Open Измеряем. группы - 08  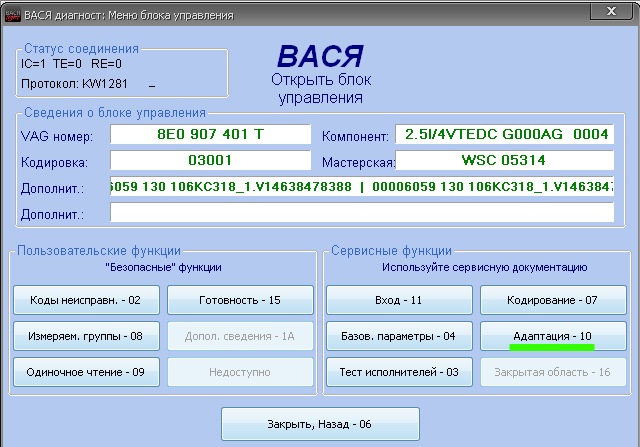86,336
